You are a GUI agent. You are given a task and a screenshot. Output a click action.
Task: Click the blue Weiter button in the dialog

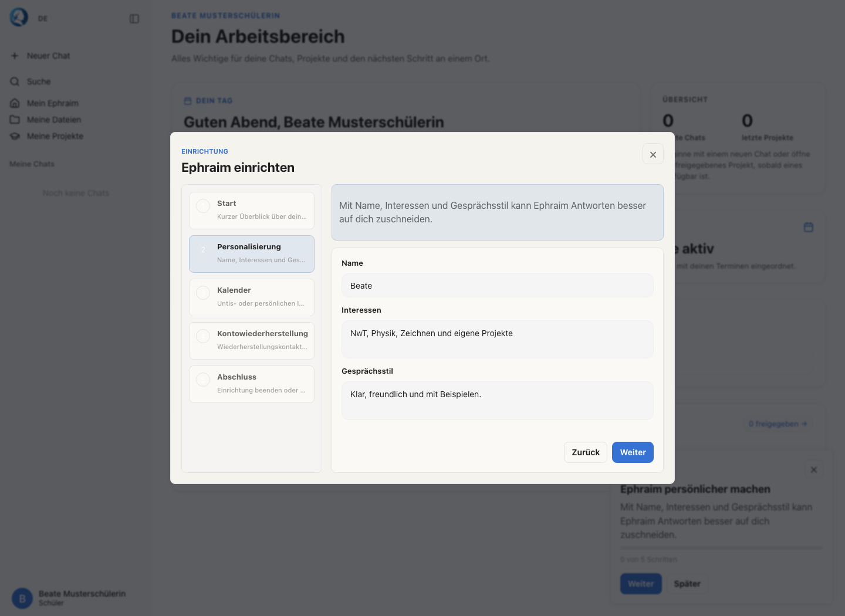(x=633, y=452)
